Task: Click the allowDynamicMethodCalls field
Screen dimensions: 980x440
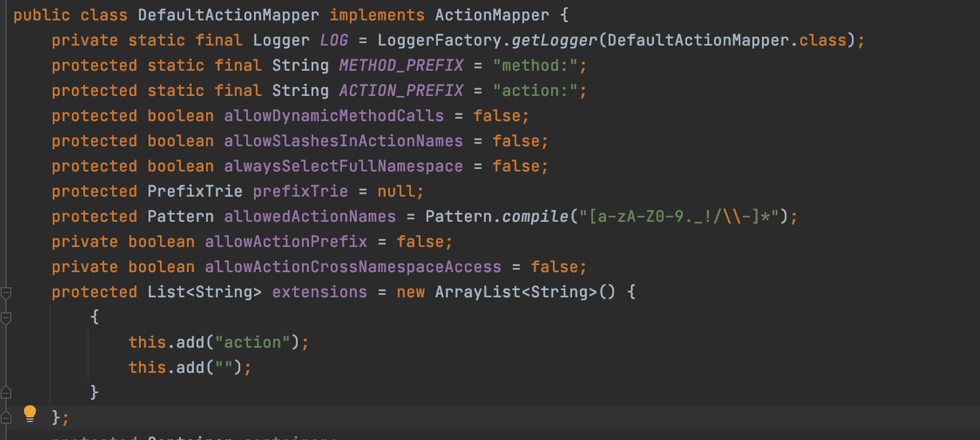Action: 334,116
